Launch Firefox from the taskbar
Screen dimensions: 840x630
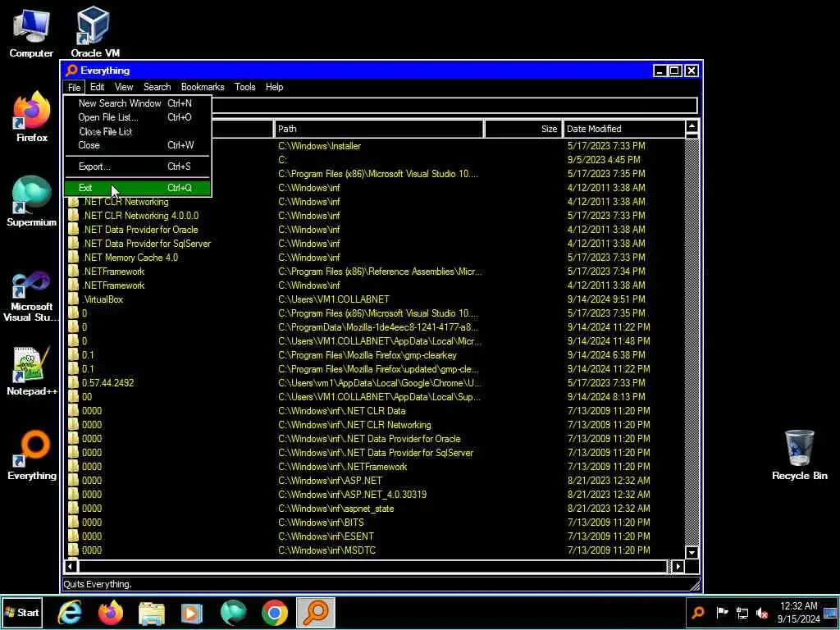point(111,612)
